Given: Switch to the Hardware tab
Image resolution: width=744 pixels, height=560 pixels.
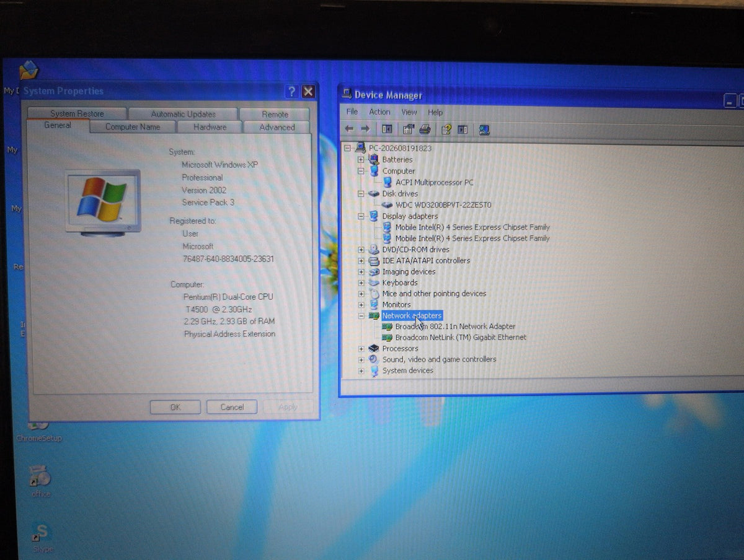Looking at the screenshot, I should click(210, 127).
